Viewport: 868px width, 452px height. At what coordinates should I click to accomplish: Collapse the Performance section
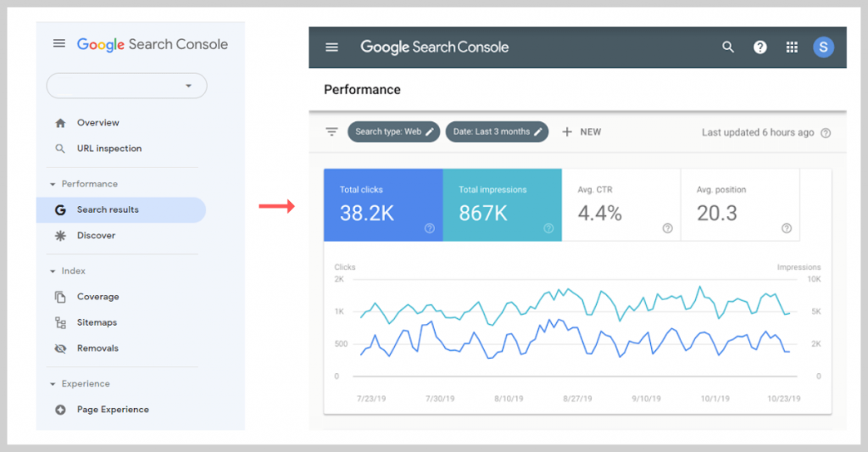53,184
